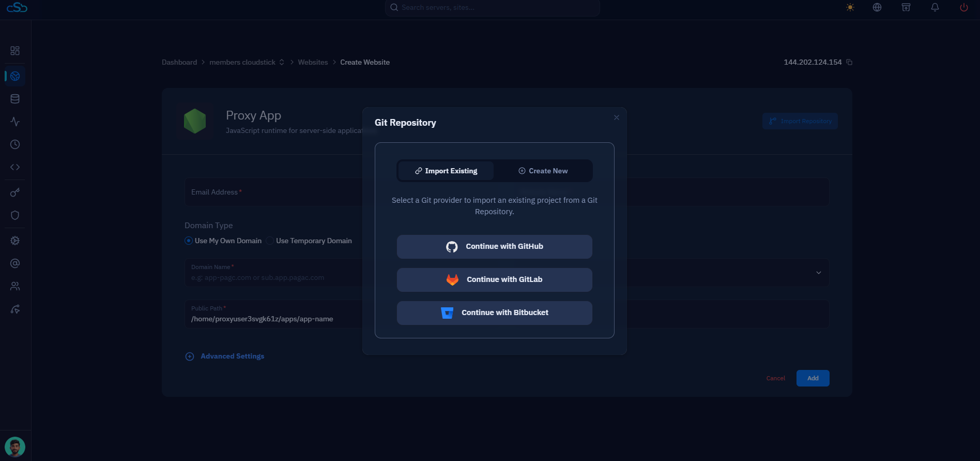
Task: Go to Websites breadcrumb
Action: tap(313, 62)
